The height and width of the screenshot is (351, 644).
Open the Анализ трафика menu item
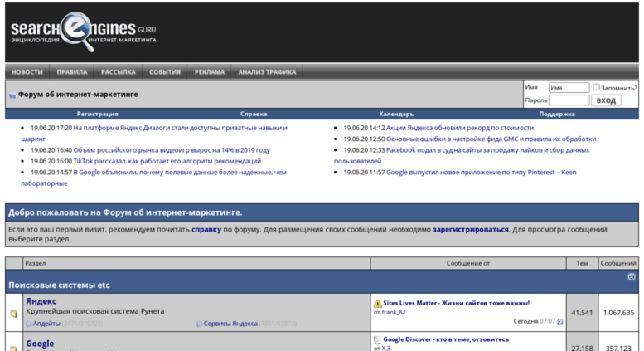pyautogui.click(x=267, y=72)
